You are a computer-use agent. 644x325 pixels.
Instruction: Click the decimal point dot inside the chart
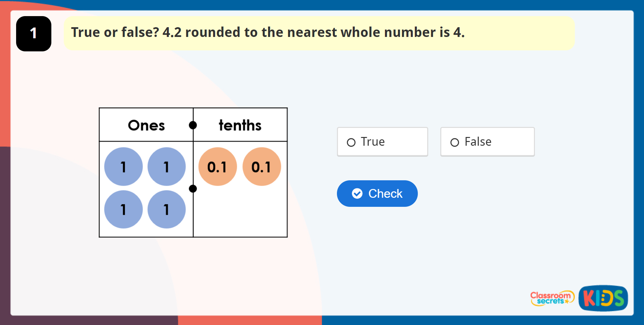click(x=193, y=189)
